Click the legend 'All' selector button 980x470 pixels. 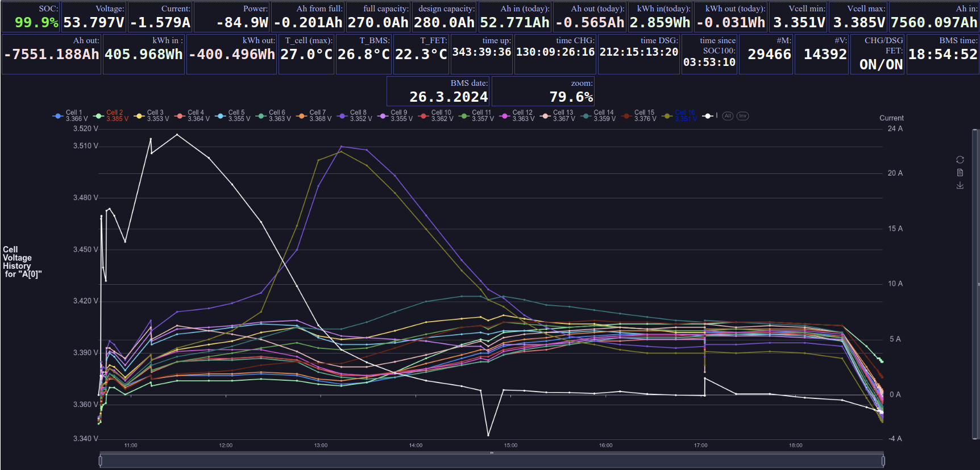pos(728,116)
